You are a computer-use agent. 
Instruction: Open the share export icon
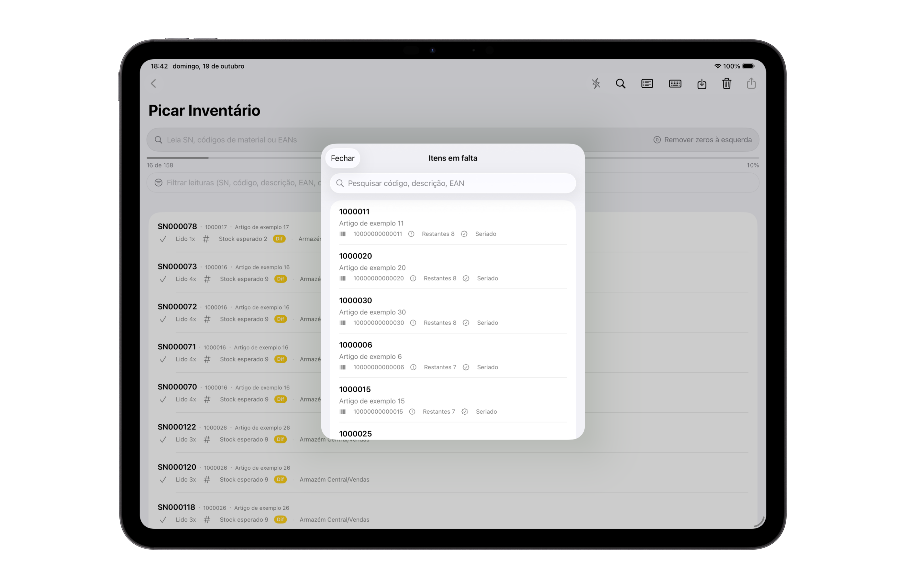(751, 83)
